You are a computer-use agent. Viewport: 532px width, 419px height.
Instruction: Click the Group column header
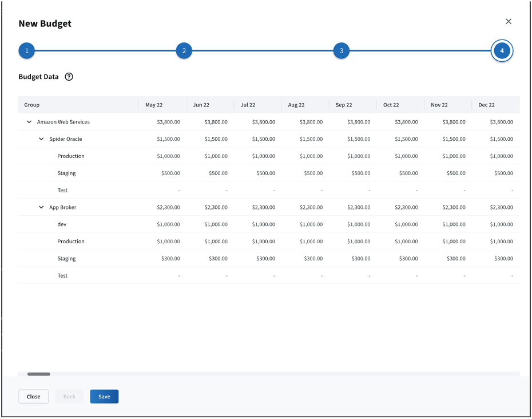[32, 105]
